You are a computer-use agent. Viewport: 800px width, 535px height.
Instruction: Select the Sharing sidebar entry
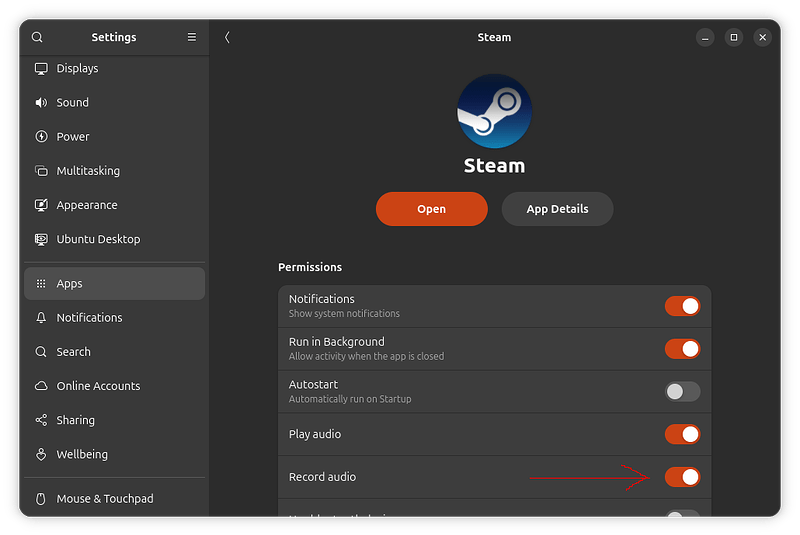[75, 420]
